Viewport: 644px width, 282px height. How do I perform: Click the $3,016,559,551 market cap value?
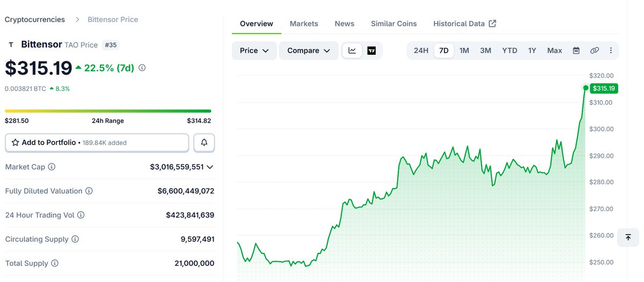(x=177, y=167)
